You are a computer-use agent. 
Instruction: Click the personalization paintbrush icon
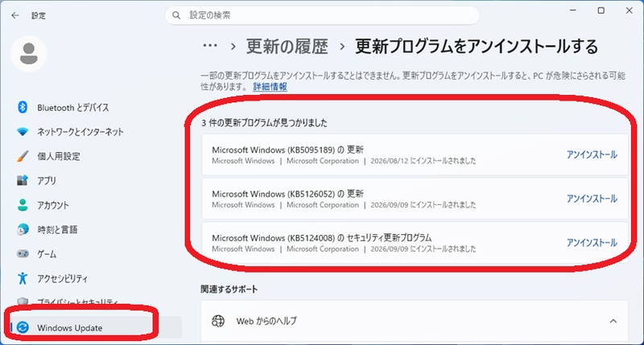click(23, 156)
